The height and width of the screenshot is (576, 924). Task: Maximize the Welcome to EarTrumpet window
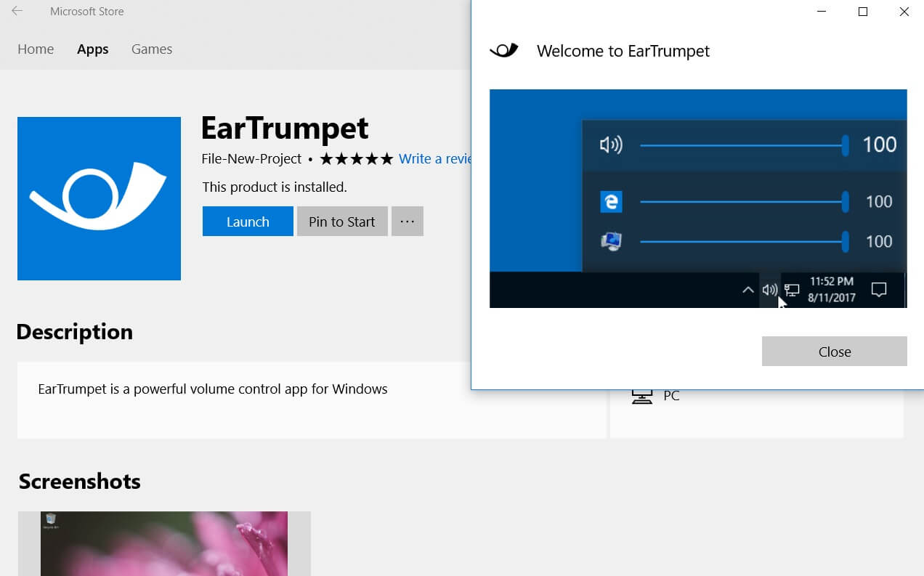(863, 12)
